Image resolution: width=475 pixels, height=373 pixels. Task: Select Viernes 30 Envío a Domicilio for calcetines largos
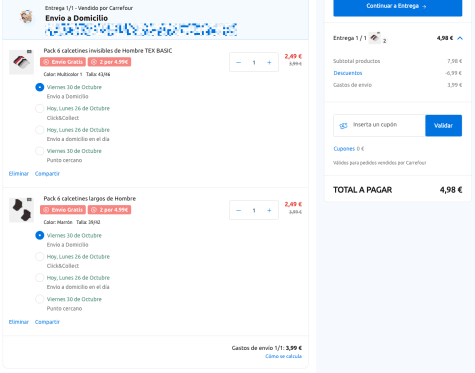40,235
